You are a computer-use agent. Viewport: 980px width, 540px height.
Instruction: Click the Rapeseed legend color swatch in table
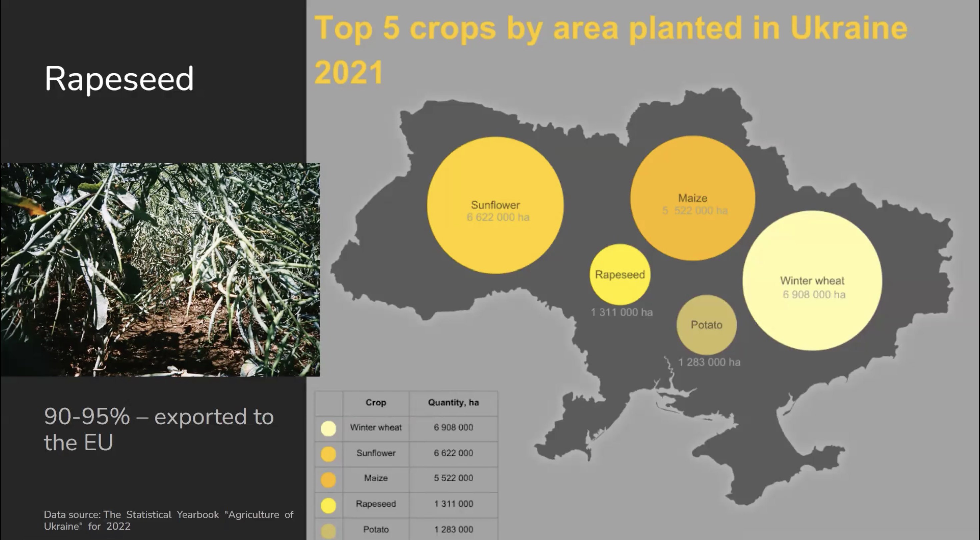(328, 505)
